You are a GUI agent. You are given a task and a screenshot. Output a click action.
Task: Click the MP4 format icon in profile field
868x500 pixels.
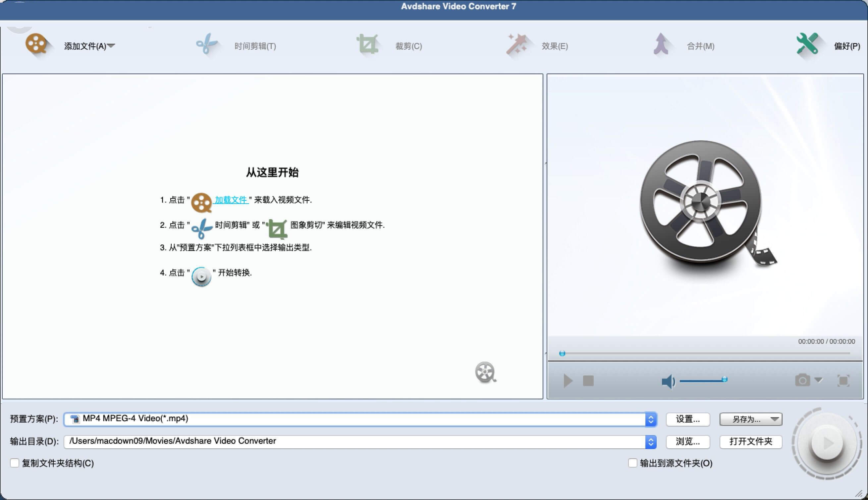75,419
